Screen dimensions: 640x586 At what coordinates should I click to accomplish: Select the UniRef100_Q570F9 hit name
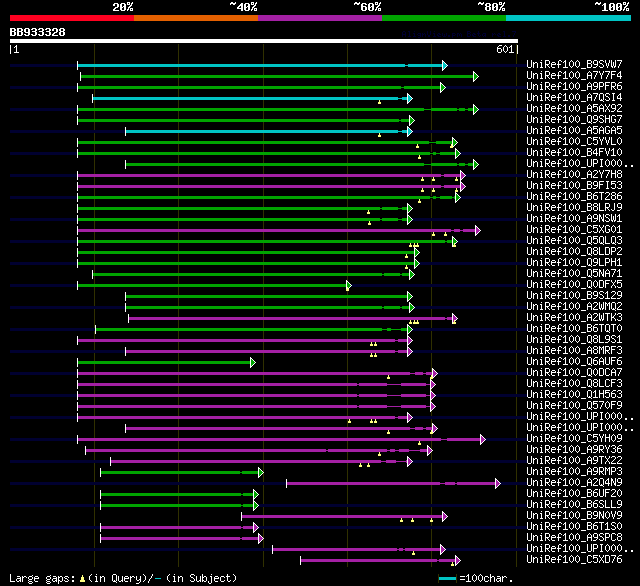point(574,406)
